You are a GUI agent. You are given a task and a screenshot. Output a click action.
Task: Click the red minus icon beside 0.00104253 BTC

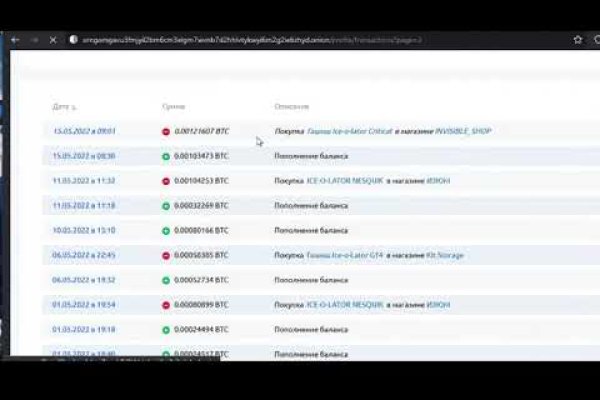[166, 181]
